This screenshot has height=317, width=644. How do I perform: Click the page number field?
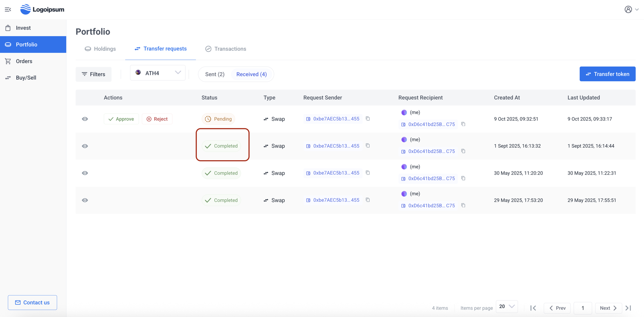click(583, 308)
